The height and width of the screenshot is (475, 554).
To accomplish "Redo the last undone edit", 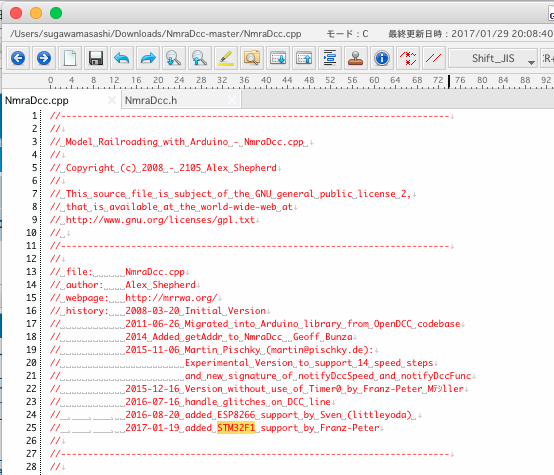I will pyautogui.click(x=148, y=58).
